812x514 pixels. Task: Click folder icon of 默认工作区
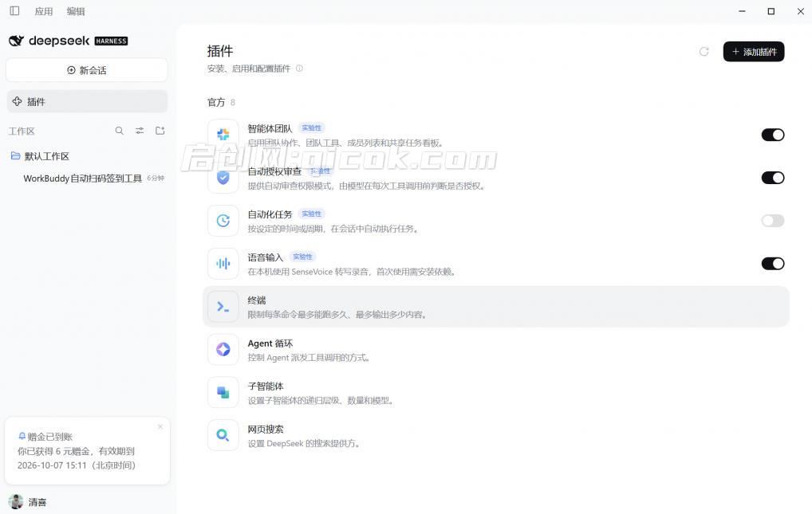pos(15,155)
